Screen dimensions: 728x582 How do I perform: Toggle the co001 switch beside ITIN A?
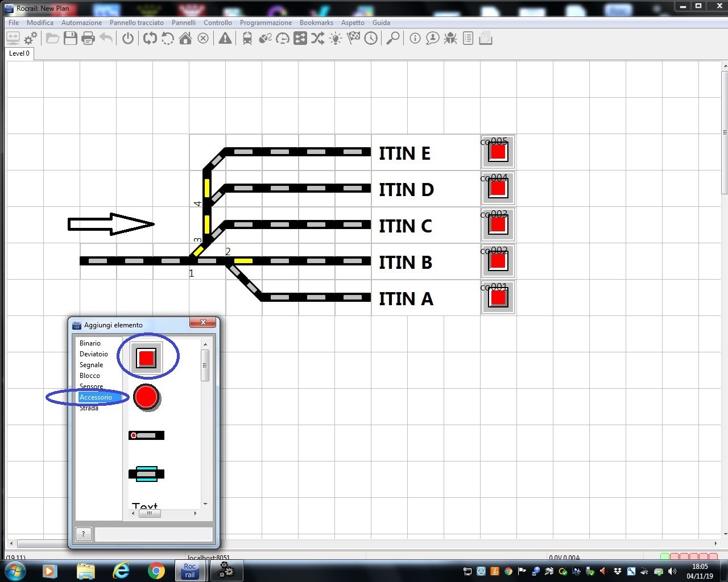click(x=498, y=298)
